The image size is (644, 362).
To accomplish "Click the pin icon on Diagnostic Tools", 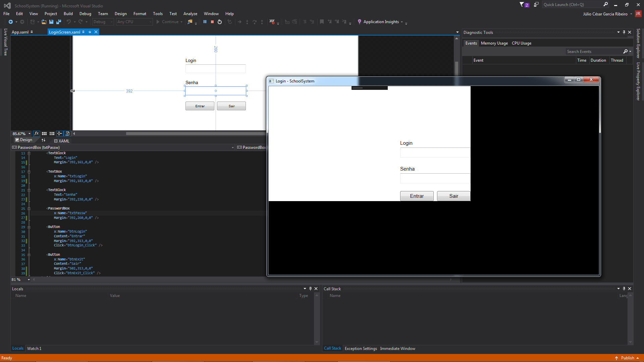I will coord(624,33).
